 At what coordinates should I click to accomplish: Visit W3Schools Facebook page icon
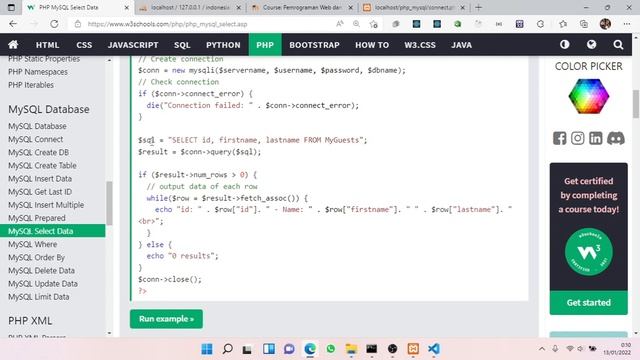tap(560, 138)
